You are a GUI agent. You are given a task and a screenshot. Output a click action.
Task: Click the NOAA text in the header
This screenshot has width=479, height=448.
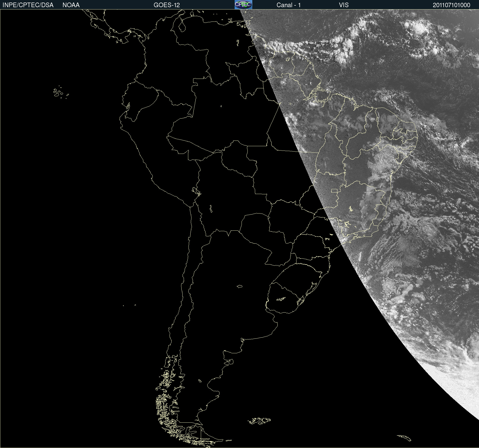coord(71,5)
